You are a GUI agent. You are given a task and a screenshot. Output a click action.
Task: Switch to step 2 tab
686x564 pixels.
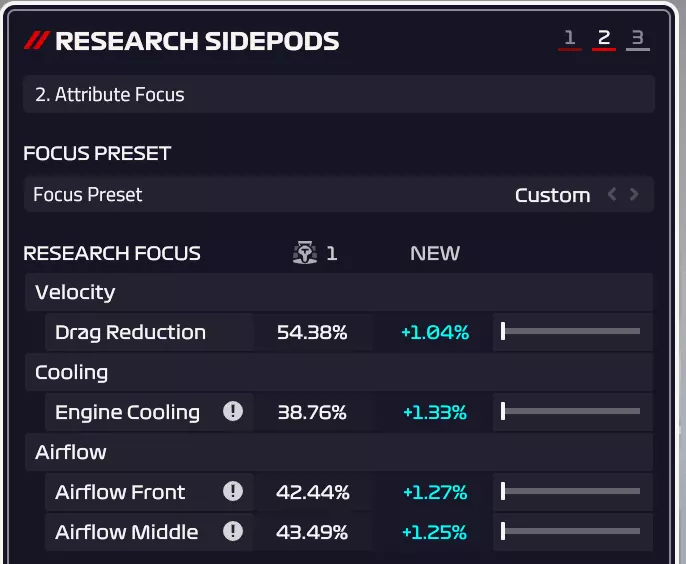click(604, 40)
